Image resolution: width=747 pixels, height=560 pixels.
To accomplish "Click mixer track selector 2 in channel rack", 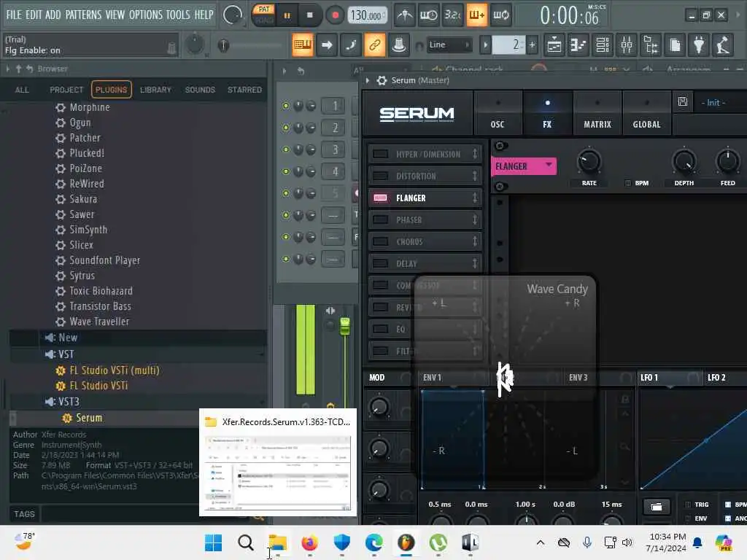I will coord(334,128).
